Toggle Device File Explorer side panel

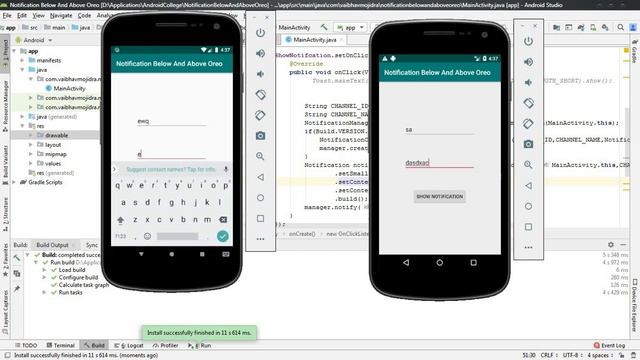(635, 305)
